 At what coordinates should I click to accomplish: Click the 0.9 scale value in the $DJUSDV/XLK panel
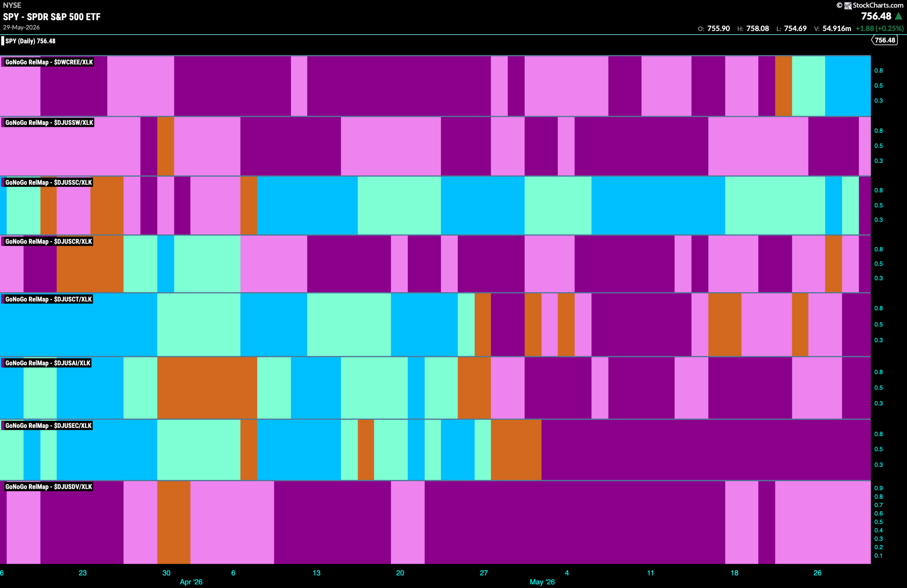878,488
